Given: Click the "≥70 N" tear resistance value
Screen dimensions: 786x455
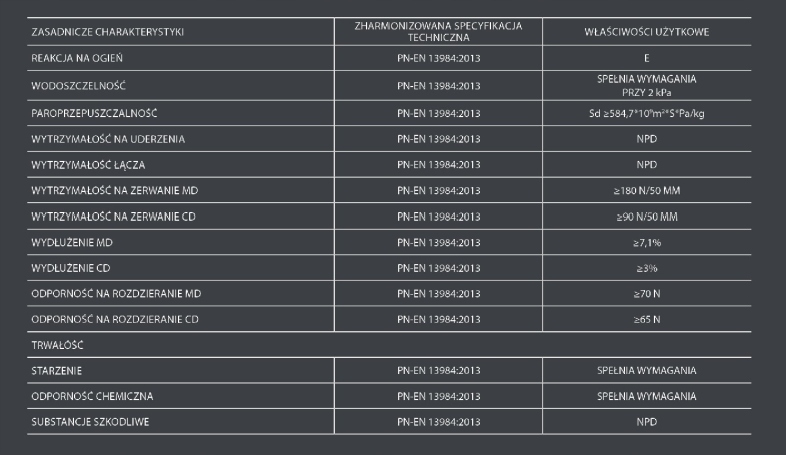Looking at the screenshot, I should coord(647,294).
